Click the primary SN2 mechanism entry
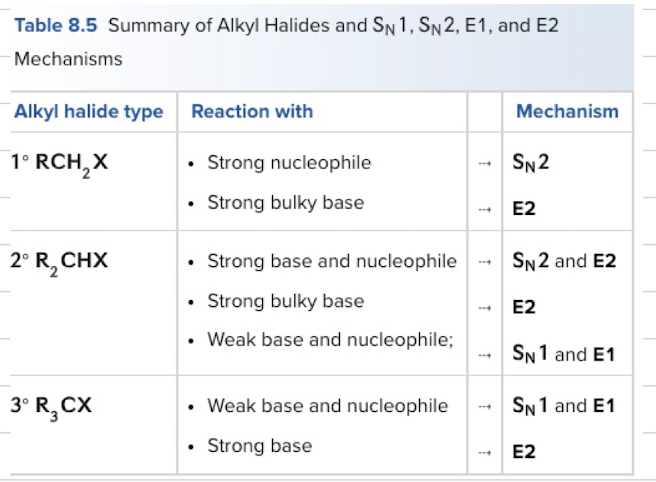The image size is (656, 482). 530,163
